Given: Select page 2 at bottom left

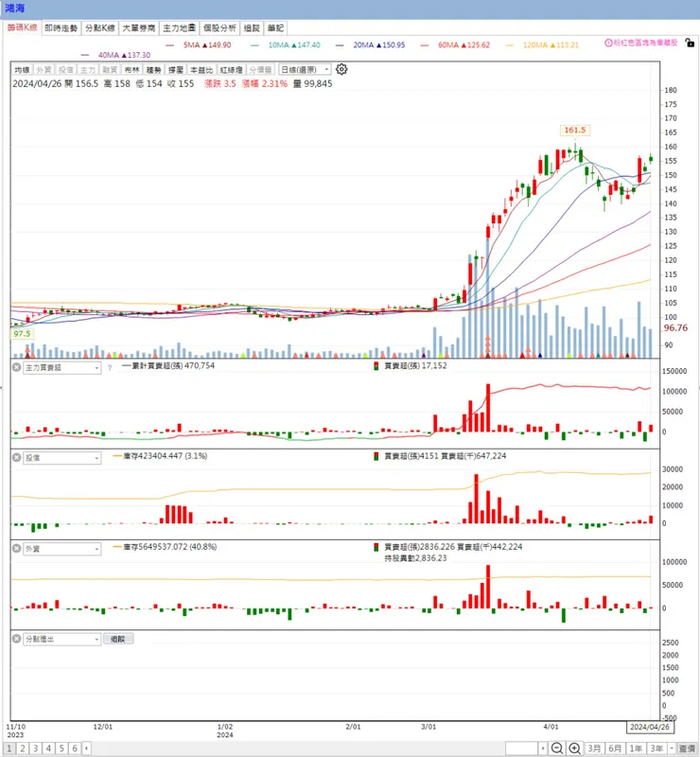Looking at the screenshot, I should coord(22,748).
